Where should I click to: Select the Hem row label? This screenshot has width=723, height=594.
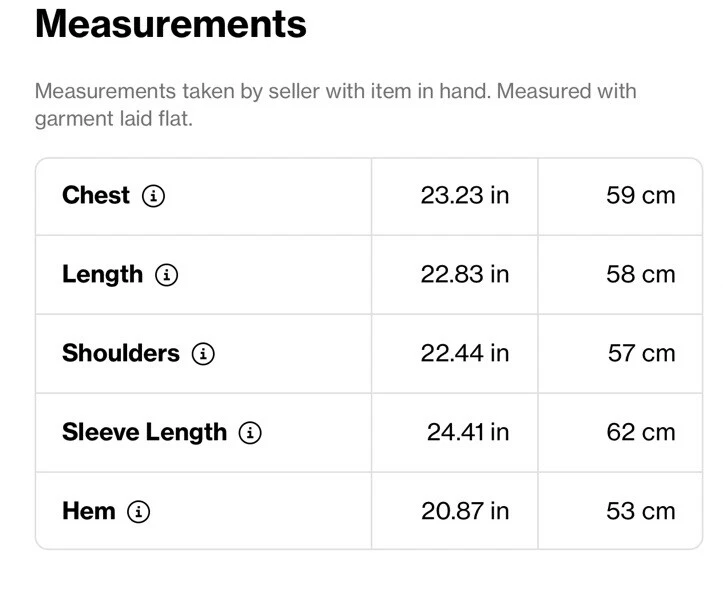click(x=89, y=512)
